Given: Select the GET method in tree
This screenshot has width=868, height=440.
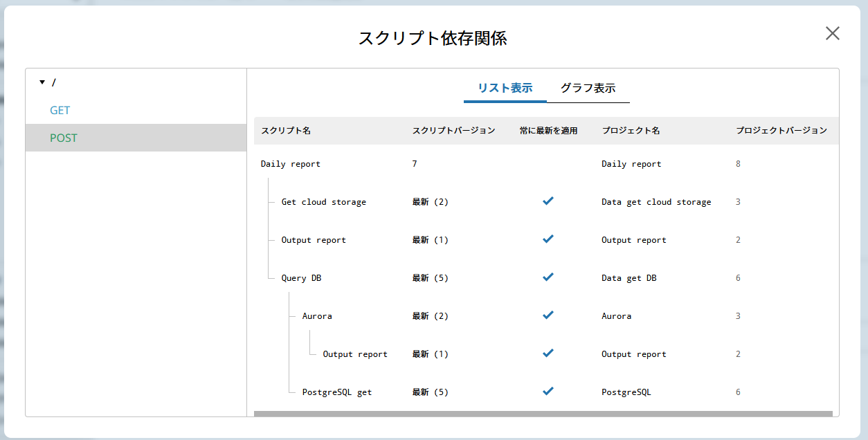Looking at the screenshot, I should (60, 110).
